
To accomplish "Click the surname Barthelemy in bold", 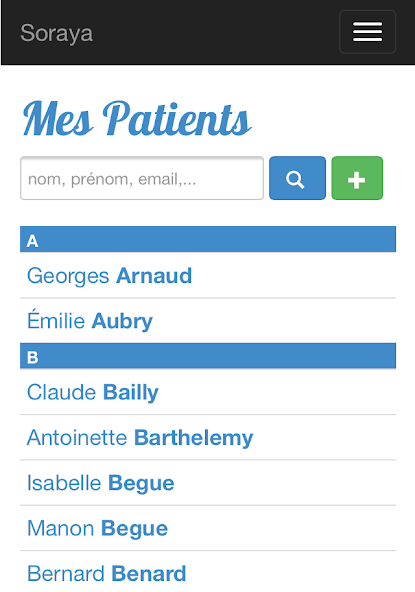I will (x=193, y=438).
